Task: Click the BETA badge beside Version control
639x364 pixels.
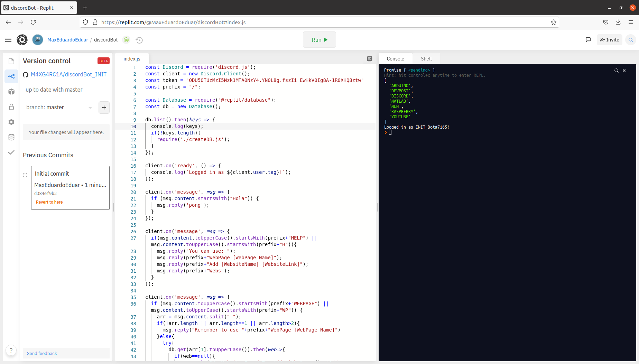Action: coord(104,61)
